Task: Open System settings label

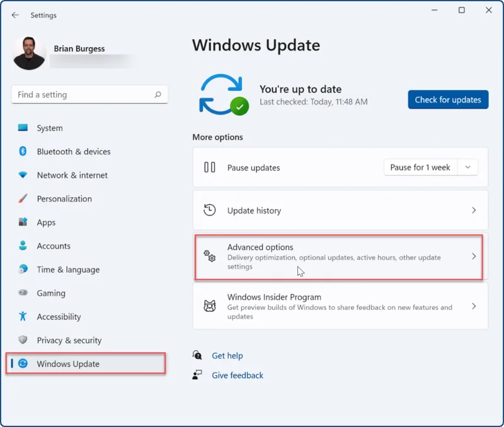Action: click(x=50, y=128)
